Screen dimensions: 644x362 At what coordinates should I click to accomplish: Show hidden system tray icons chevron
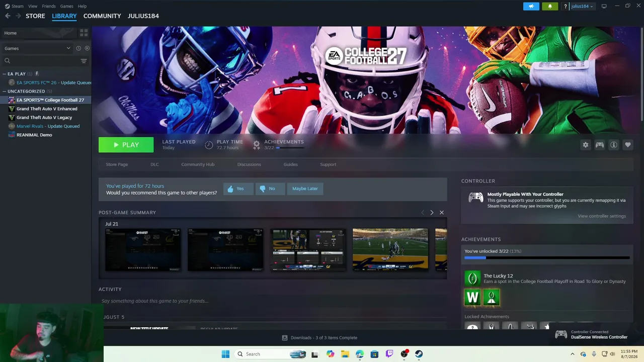(572, 354)
